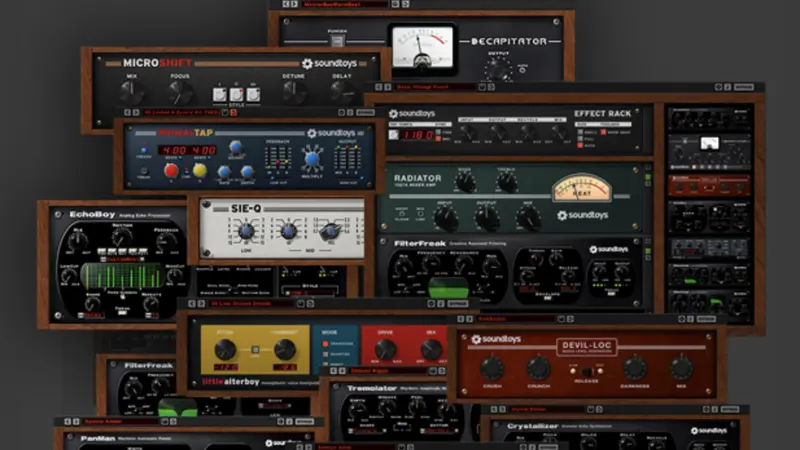Click MicroShift Mix knob
The height and width of the screenshot is (450, 800).
[131, 92]
